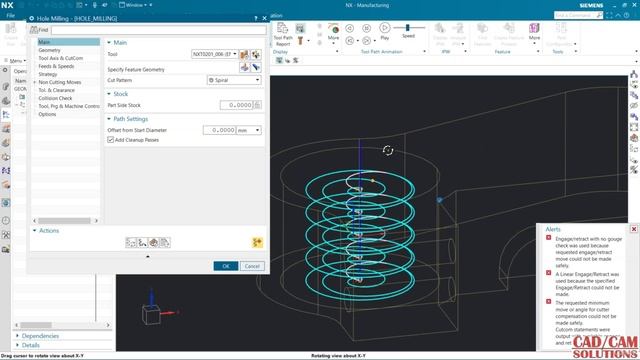
Task: Click the first alert's red icon
Action: 549,238
